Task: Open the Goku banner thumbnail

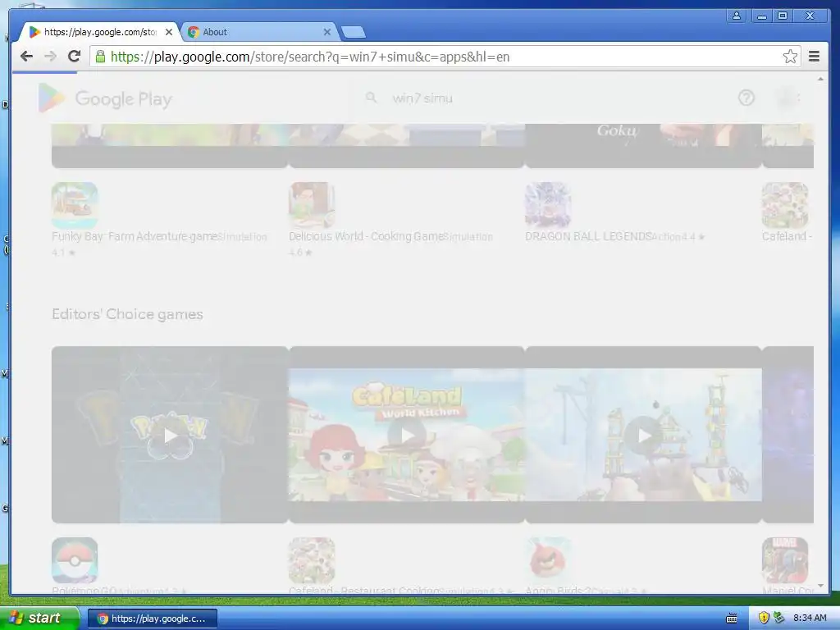Action: 643,145
